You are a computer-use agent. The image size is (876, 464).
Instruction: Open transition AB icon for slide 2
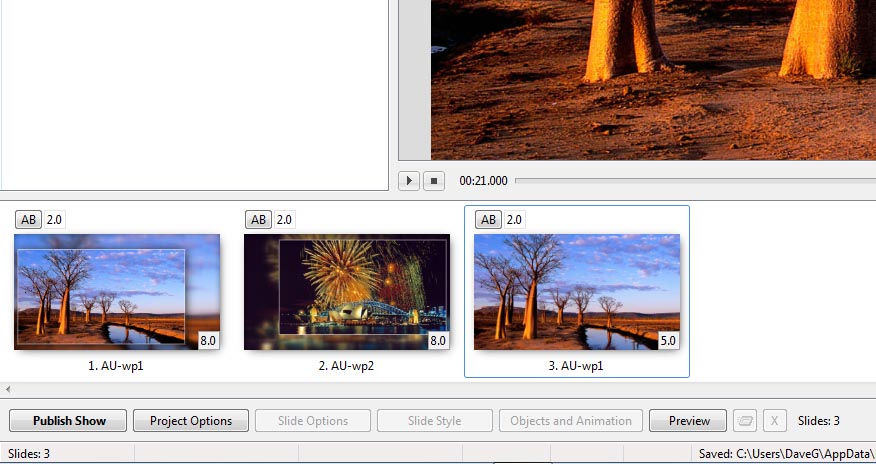[259, 219]
